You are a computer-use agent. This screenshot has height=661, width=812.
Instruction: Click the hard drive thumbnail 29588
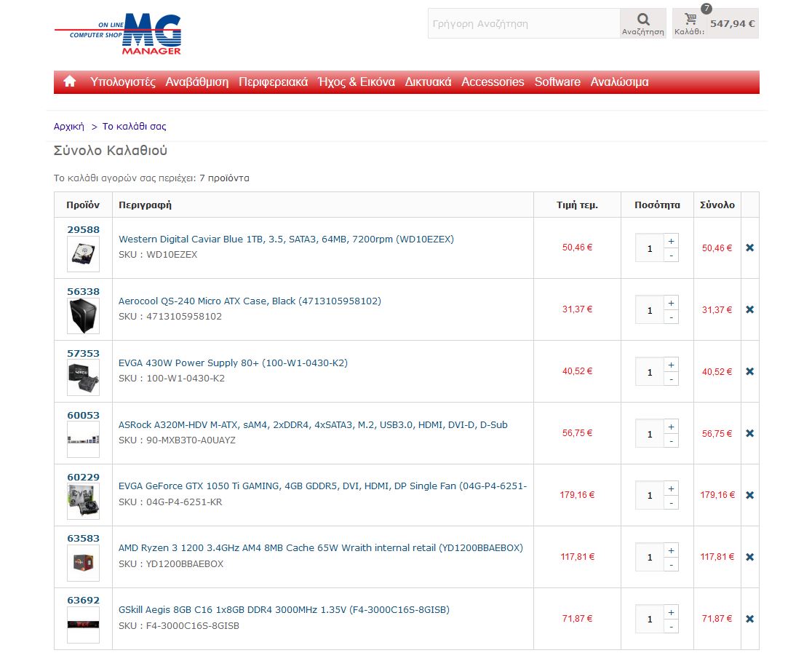click(x=83, y=254)
